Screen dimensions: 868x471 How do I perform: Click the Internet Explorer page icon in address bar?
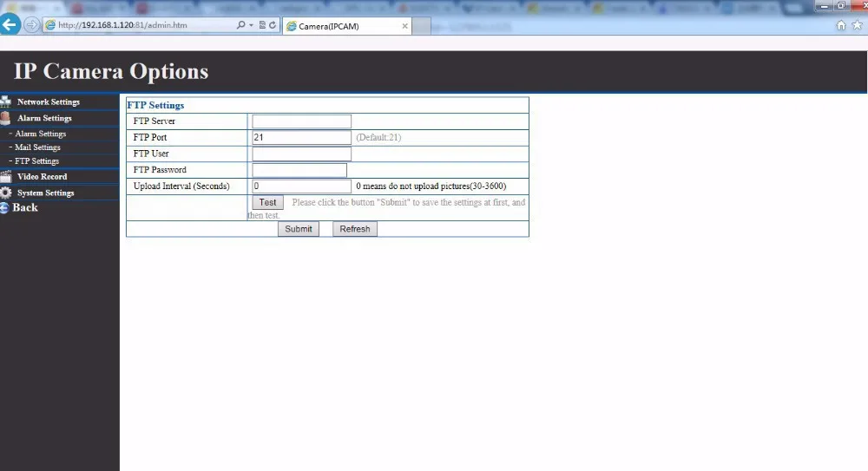[x=50, y=25]
